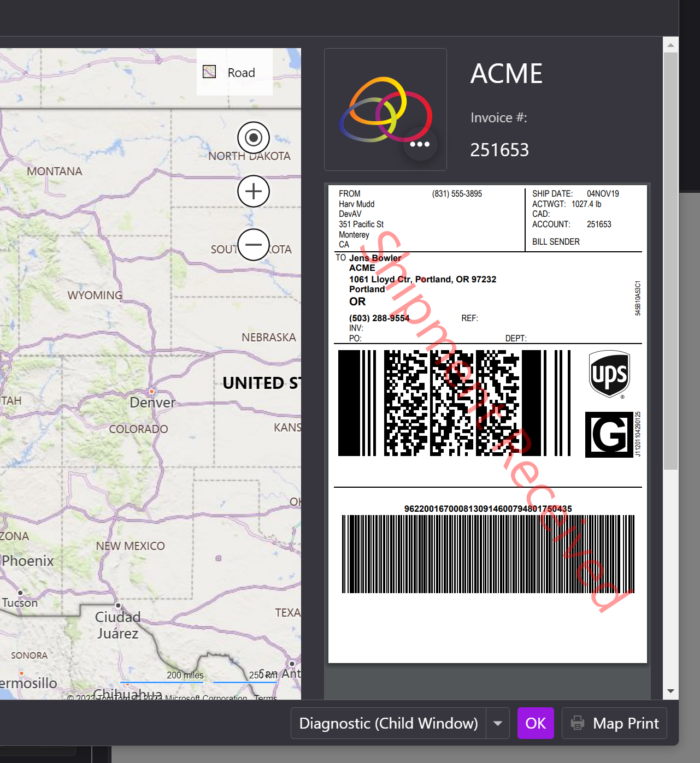Click the scrollbar up arrow
Viewport: 700px width, 763px height.
click(x=670, y=45)
